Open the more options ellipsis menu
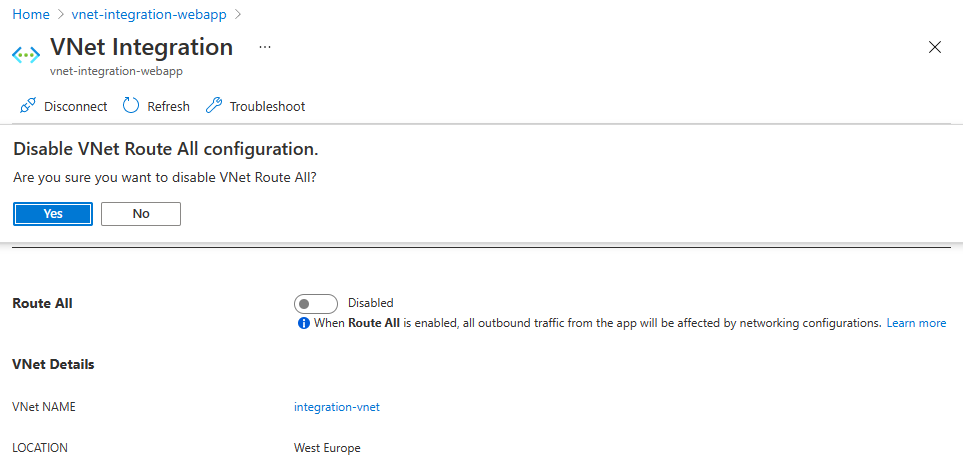 pos(265,47)
